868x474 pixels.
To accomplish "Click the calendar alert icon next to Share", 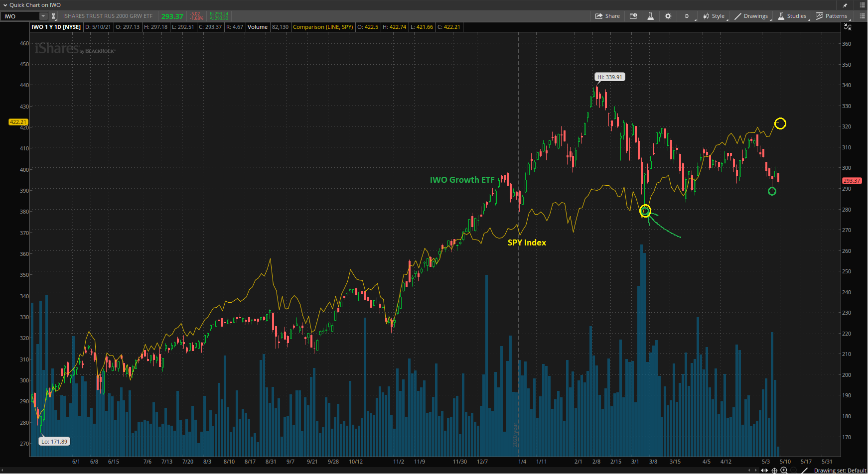I will (x=633, y=16).
